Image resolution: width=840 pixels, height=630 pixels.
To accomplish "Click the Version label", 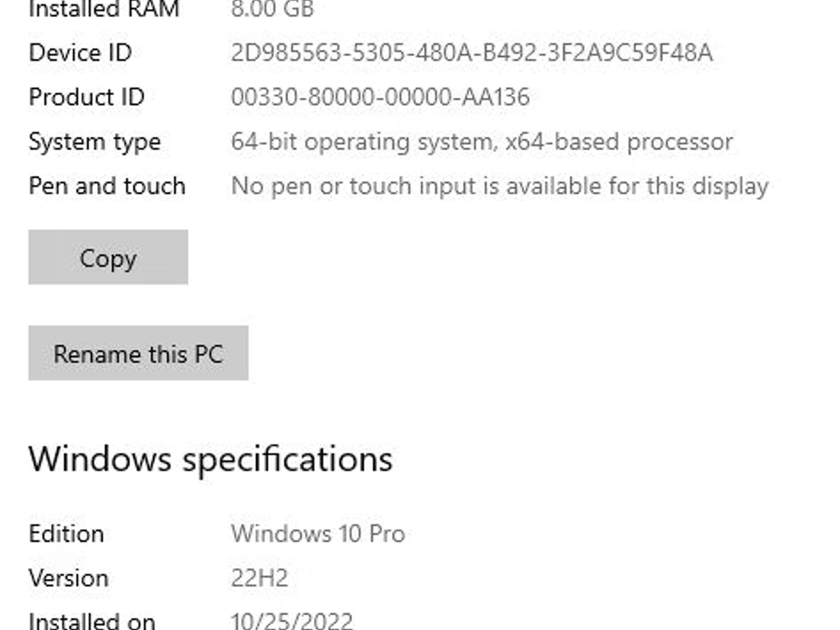I will tap(69, 578).
